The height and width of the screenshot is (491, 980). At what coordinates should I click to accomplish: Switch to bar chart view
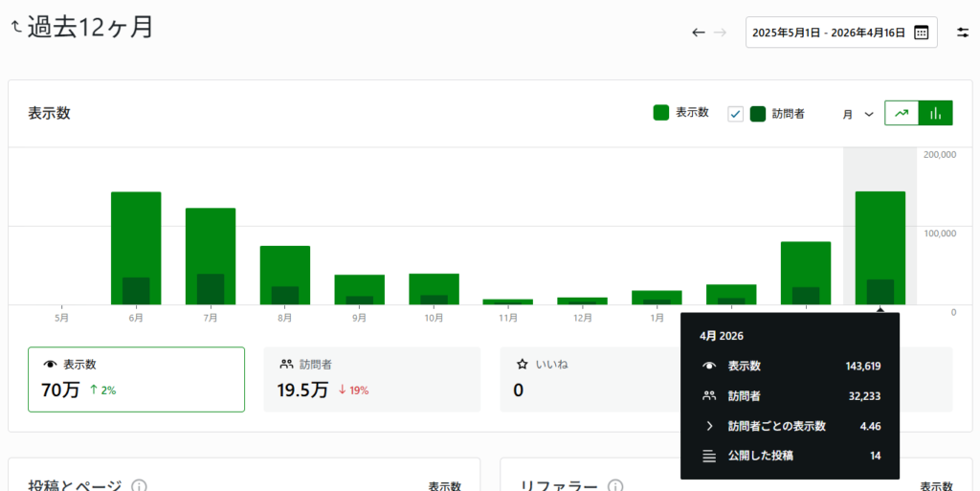click(x=935, y=113)
